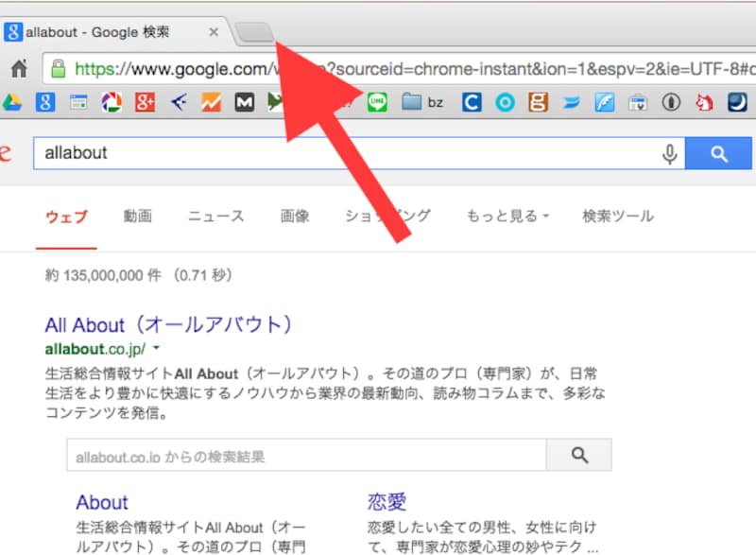Viewport: 756px width, 555px height.
Task: Open the 恋愛 sitelink
Action: point(385,502)
